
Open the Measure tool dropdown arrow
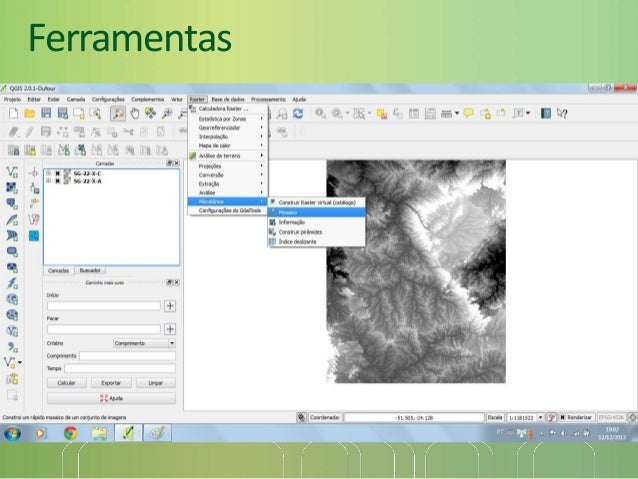457,113
